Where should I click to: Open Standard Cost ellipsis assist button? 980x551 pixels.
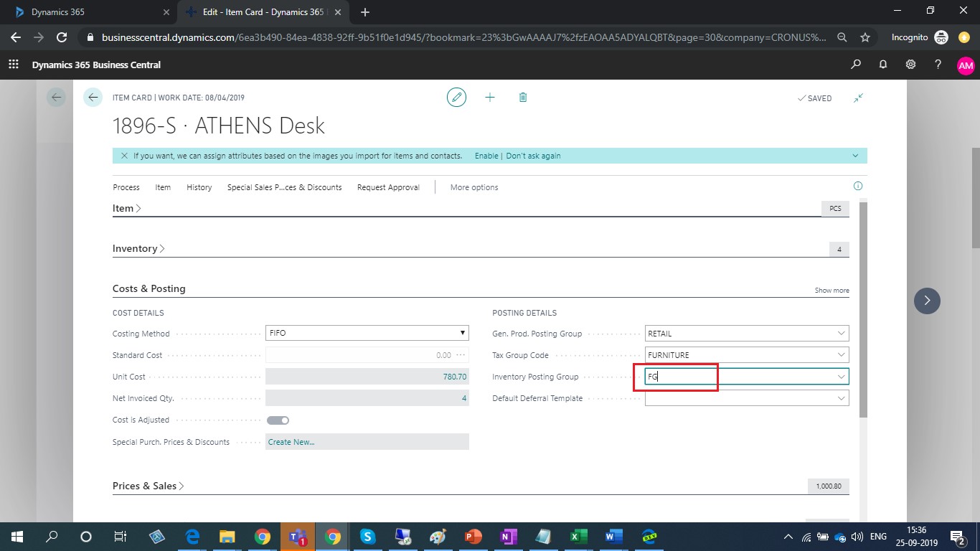[x=461, y=355]
